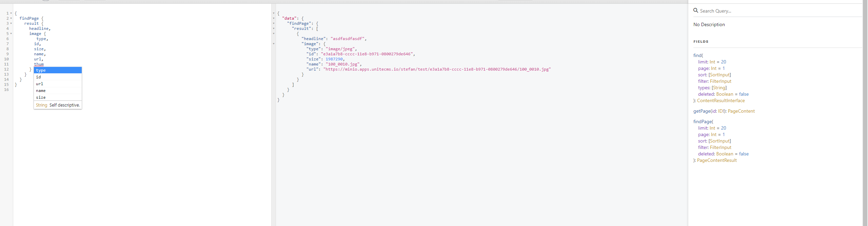Image resolution: width=868 pixels, height=226 pixels.
Task: Collapse the root brace in the response pane
Action: click(274, 13)
